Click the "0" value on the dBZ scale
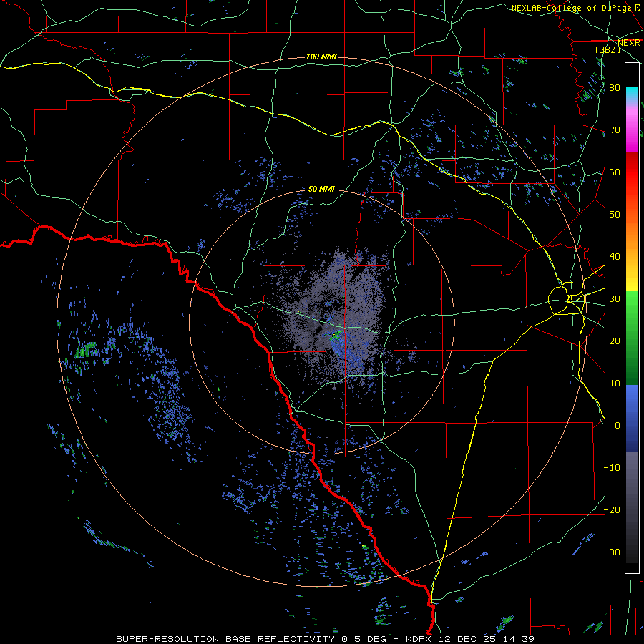644x644 pixels. [x=618, y=426]
